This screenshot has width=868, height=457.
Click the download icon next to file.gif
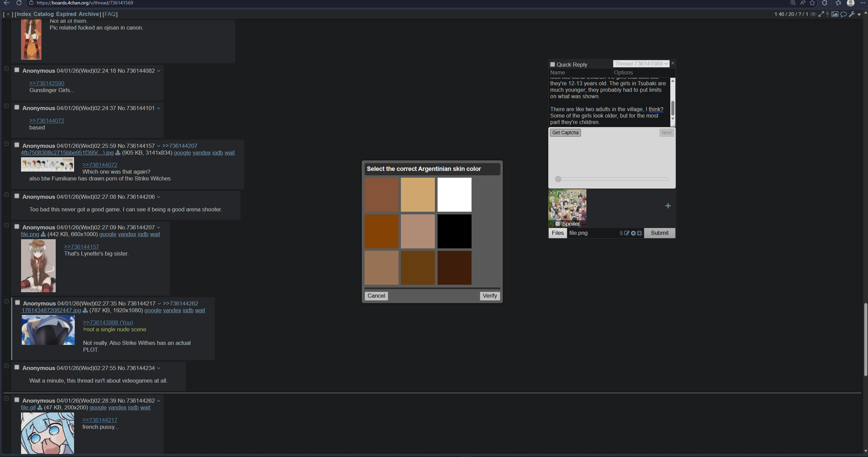click(40, 407)
